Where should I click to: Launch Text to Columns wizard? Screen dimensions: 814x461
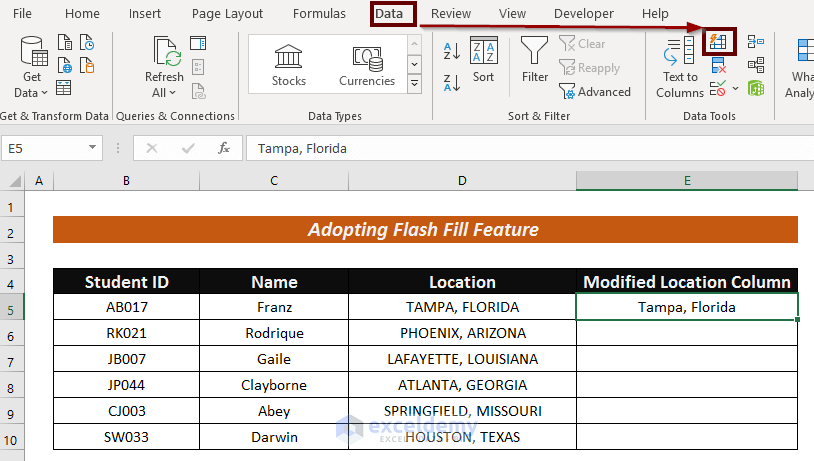pos(680,67)
